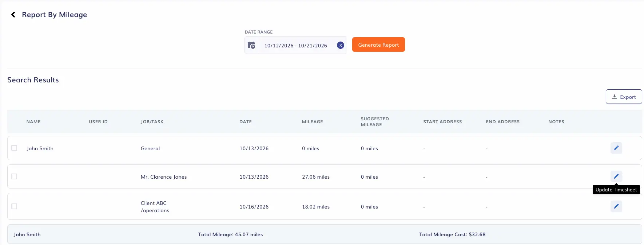Click John Smith in the summary footer row
The width and height of the screenshot is (644, 245).
[27, 234]
